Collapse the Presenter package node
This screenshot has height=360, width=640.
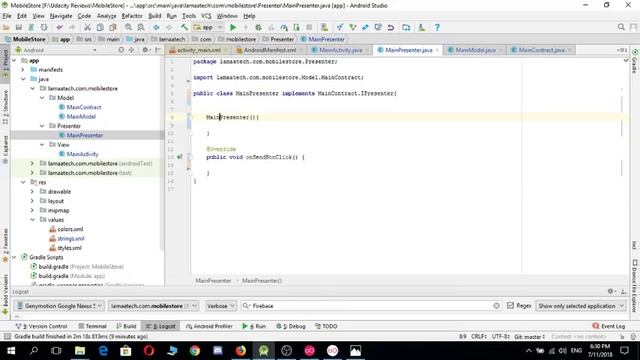(42, 126)
